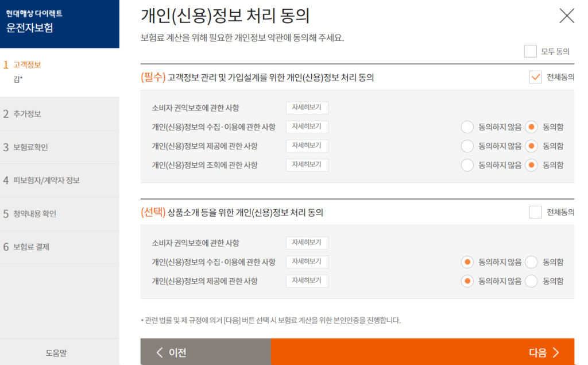The image size is (588, 365).
Task: Open 도움말 at the sidebar bottom
Action: (x=60, y=352)
